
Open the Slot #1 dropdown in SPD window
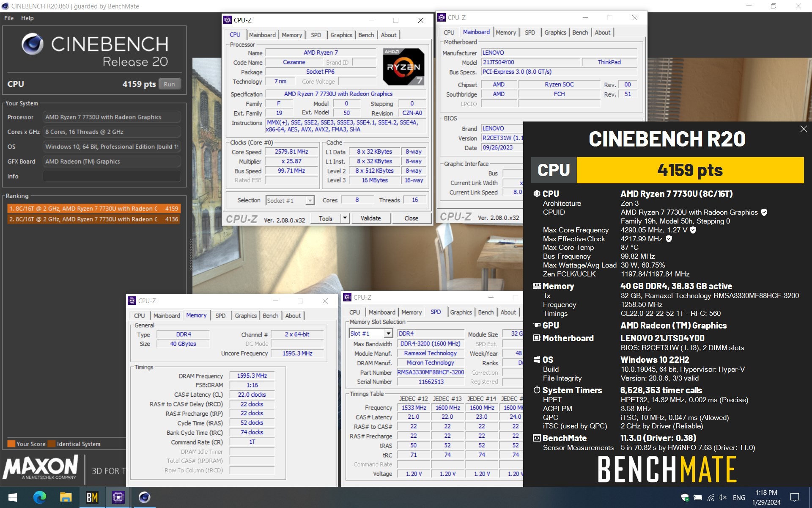pos(388,334)
